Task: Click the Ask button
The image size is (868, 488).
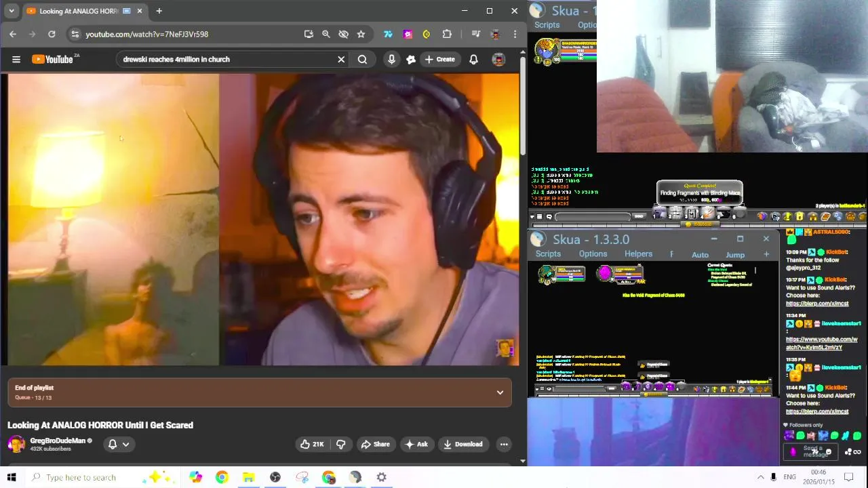Action: (416, 444)
